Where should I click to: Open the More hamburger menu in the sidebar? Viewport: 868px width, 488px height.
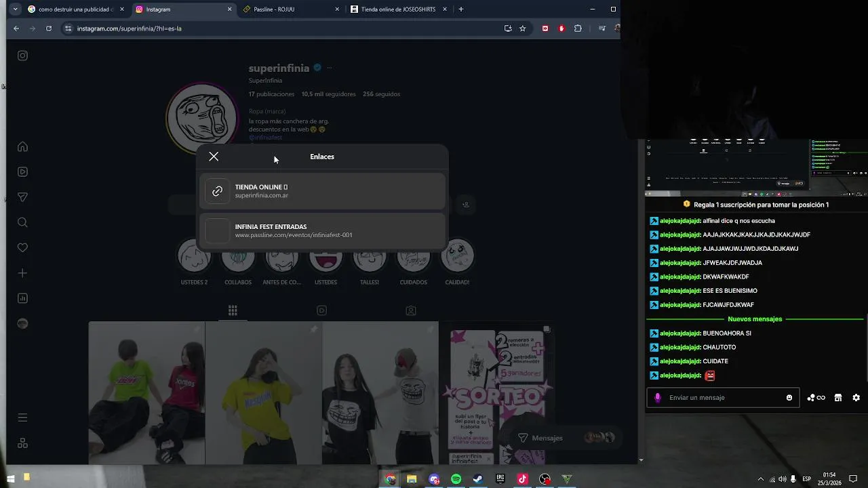click(22, 418)
